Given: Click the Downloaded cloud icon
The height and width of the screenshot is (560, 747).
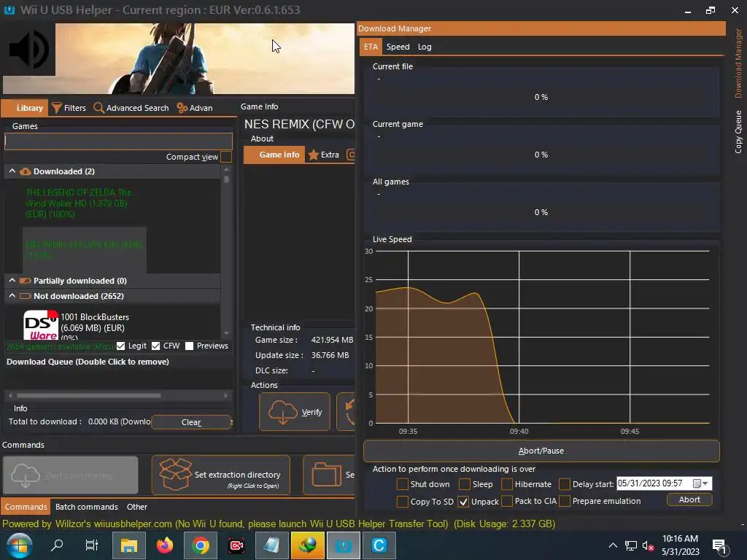Looking at the screenshot, I should [26, 171].
